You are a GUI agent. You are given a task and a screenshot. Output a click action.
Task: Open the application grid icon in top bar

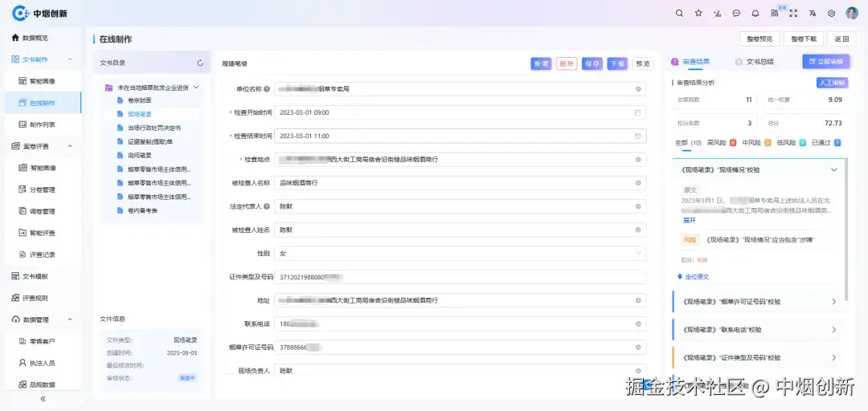coord(775,14)
